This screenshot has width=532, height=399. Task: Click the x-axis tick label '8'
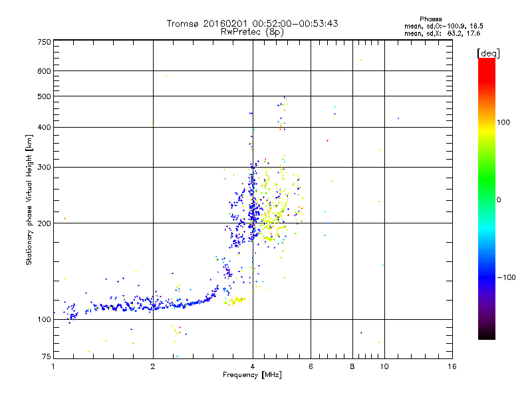pos(352,366)
